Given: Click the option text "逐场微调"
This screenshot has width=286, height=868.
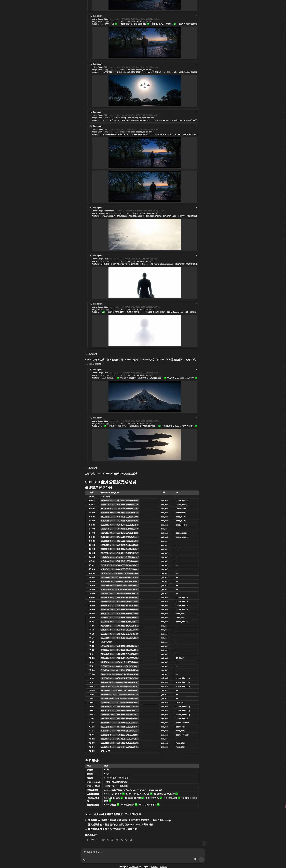Looking at the screenshot, I should pyautogui.click(x=93, y=821).
